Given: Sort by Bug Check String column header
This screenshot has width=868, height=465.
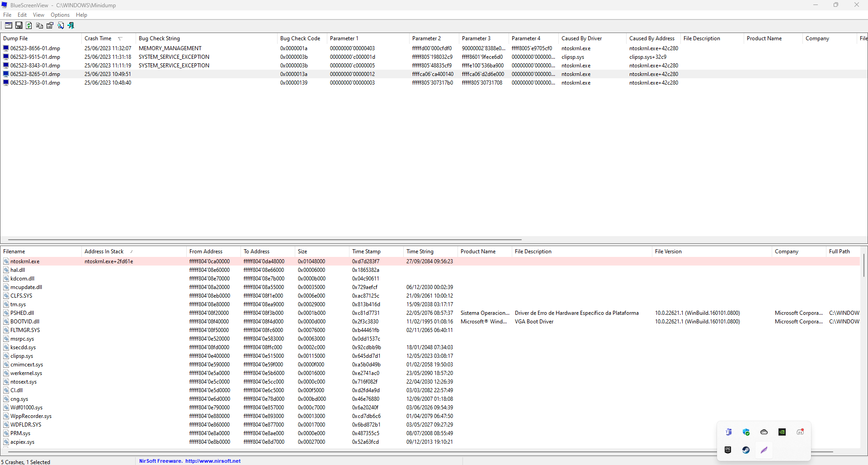Looking at the screenshot, I should (x=207, y=38).
